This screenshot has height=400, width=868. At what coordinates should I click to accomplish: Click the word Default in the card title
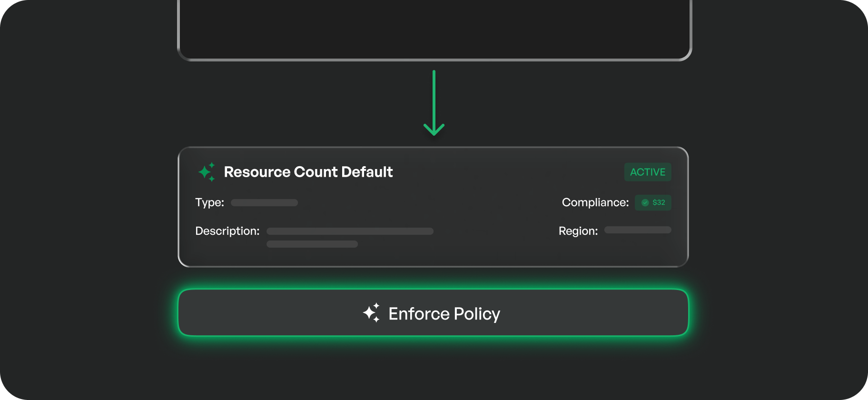367,172
